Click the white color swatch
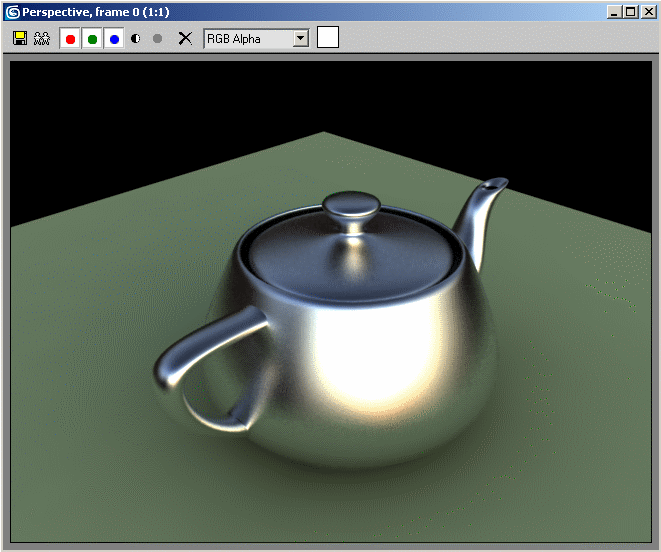 [x=328, y=38]
